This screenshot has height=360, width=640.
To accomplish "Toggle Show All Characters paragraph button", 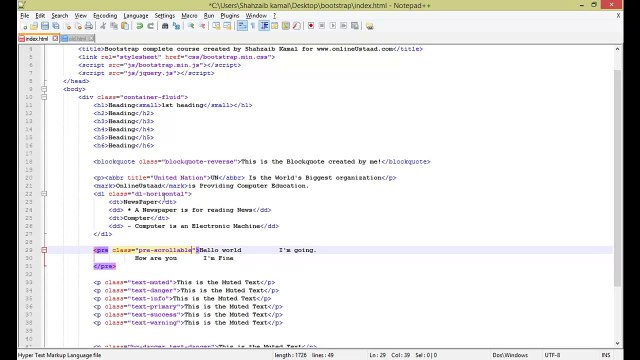I will coord(253,26).
